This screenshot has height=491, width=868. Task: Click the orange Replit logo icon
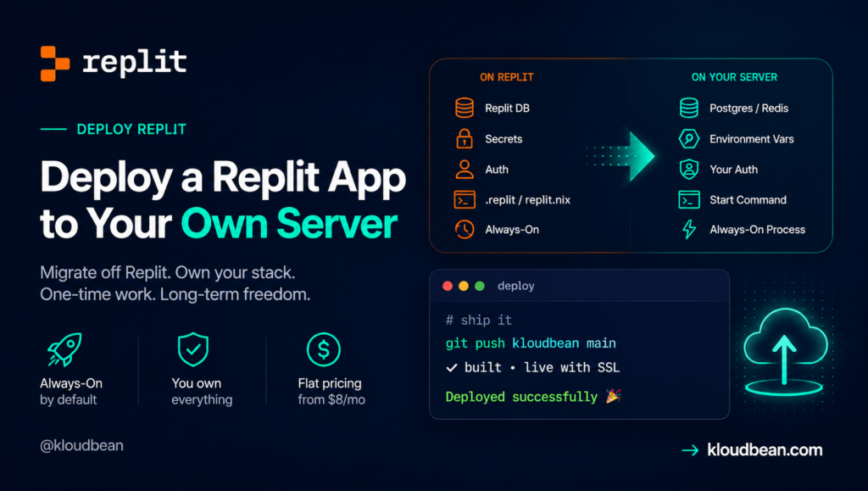click(55, 64)
